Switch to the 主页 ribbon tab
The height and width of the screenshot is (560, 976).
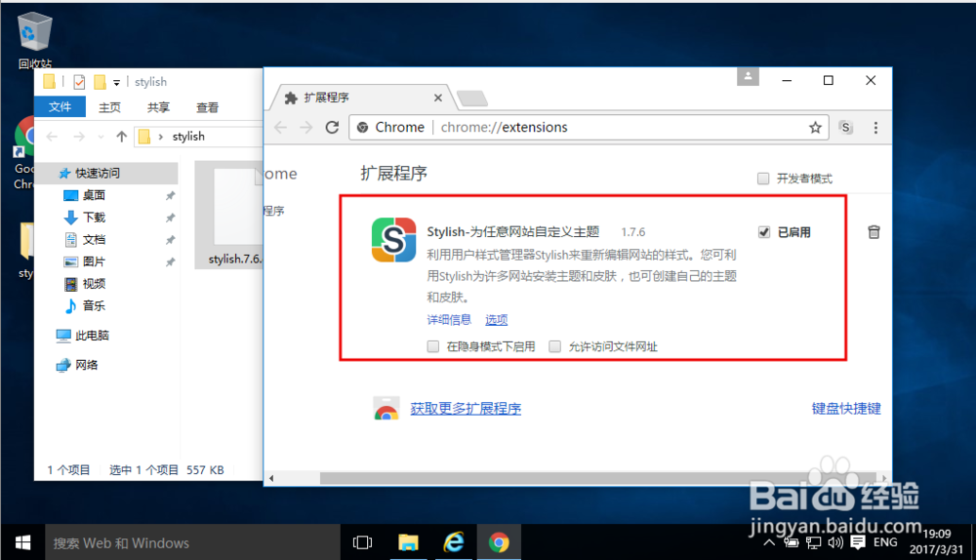pos(109,107)
